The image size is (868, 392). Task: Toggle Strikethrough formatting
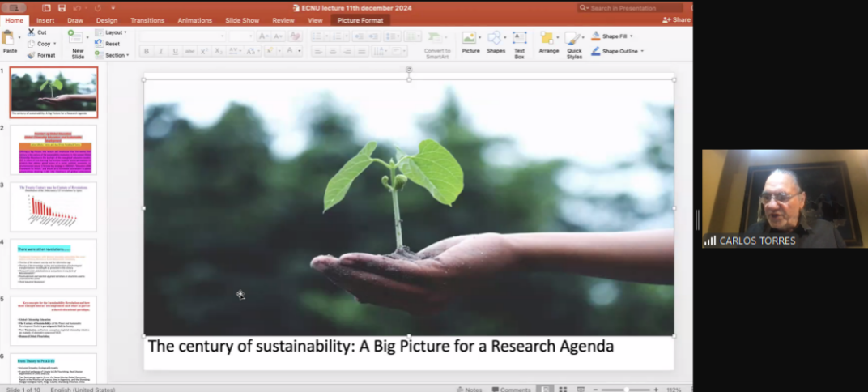[189, 52]
